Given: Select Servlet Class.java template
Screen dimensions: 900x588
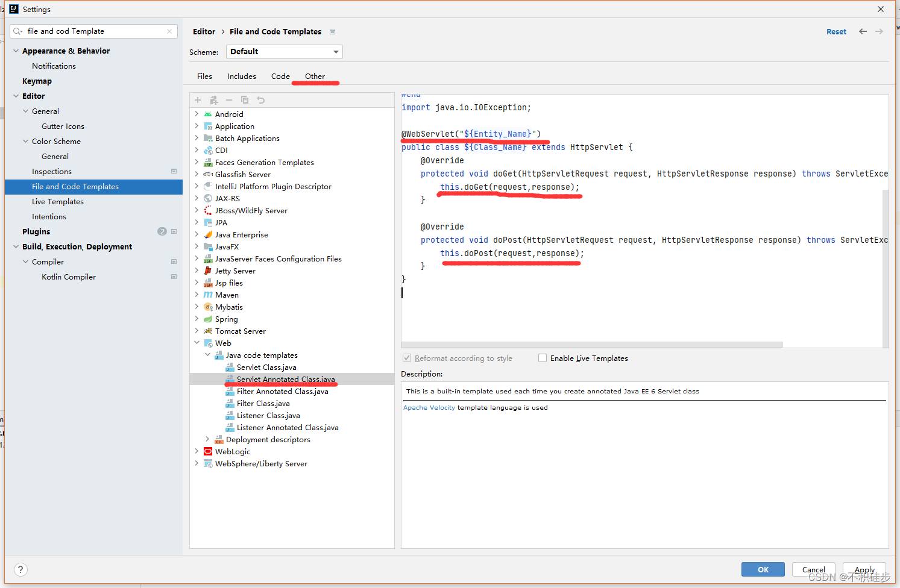Looking at the screenshot, I should click(x=266, y=367).
